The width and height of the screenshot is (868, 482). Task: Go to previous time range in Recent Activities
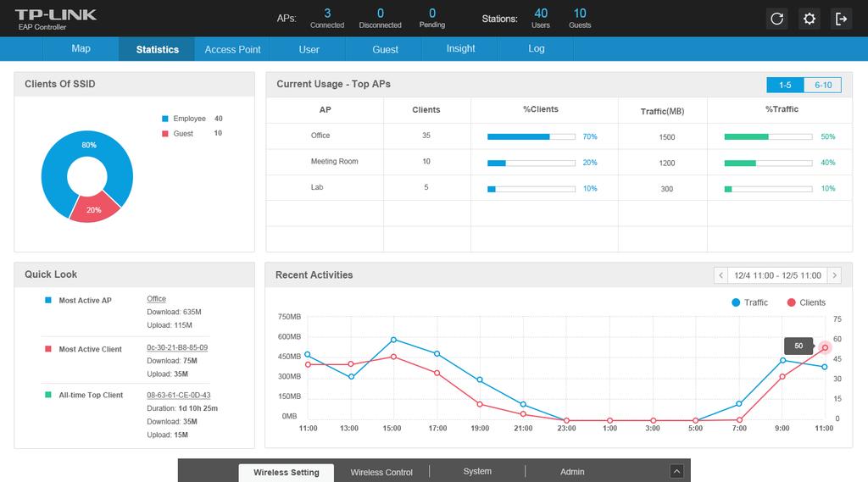point(721,275)
